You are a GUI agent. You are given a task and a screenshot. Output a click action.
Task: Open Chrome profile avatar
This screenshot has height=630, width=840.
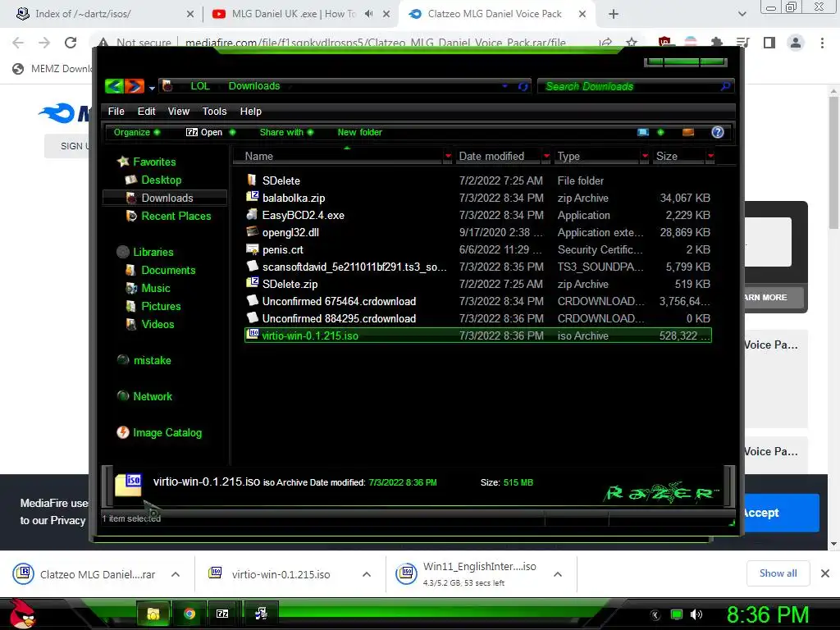pyautogui.click(x=796, y=43)
